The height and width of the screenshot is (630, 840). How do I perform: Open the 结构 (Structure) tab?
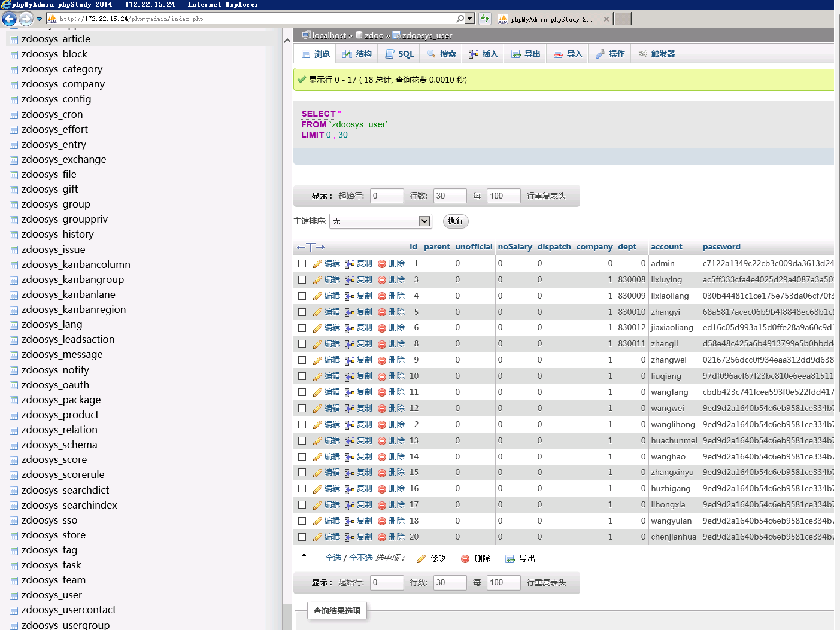pos(357,54)
